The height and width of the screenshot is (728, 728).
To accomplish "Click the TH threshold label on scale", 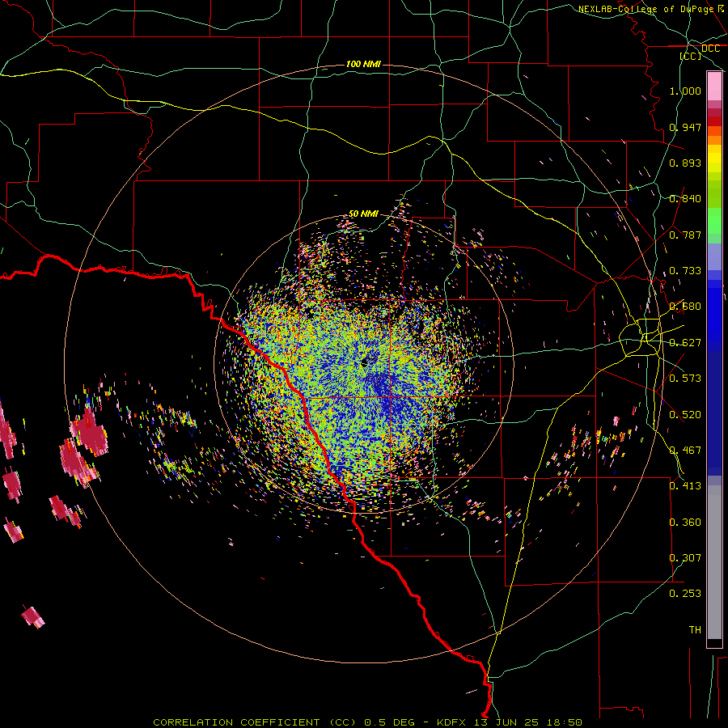I will (x=695, y=630).
